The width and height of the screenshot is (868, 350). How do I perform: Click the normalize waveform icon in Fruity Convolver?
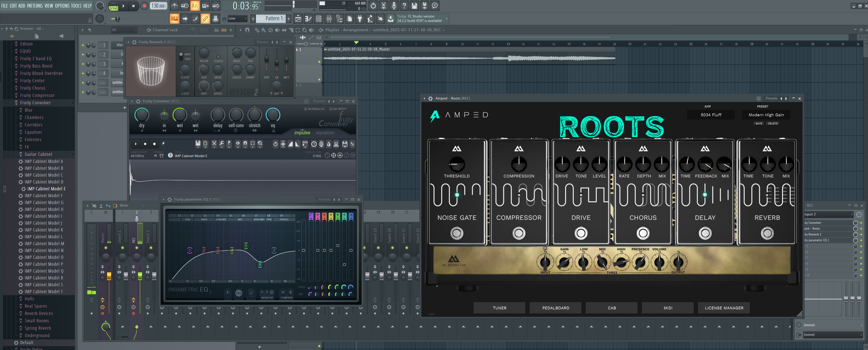tap(283, 144)
